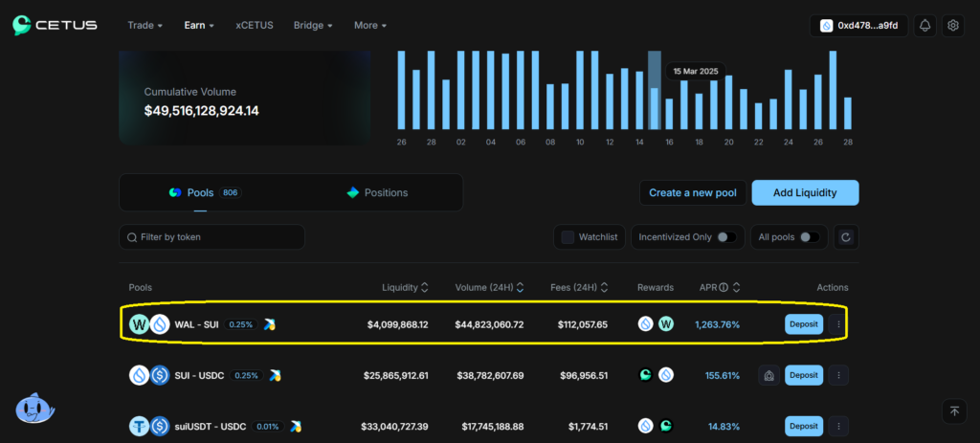980x443 pixels.
Task: Open the three-dot menu for WAL - SUI
Action: [x=838, y=324]
